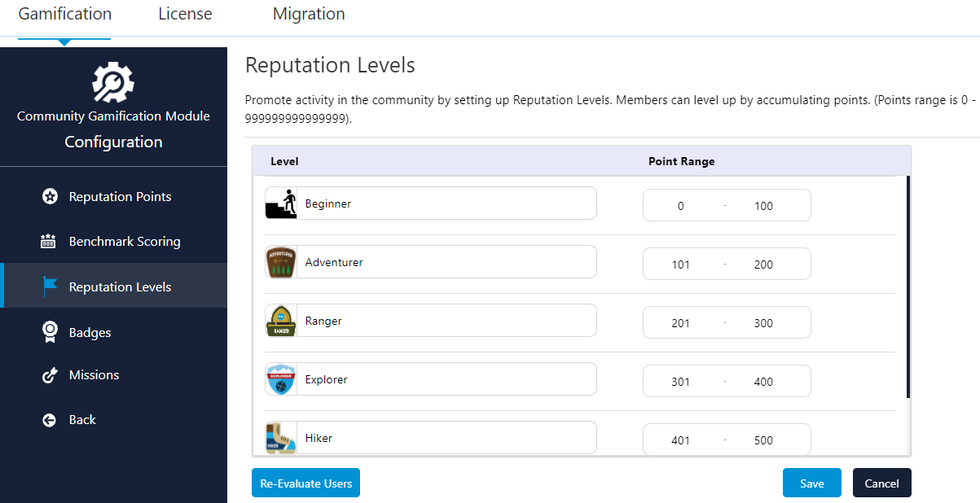Click the Adventurer maximum points field showing 200
Image resolution: width=980 pixels, height=503 pixels.
tap(763, 265)
